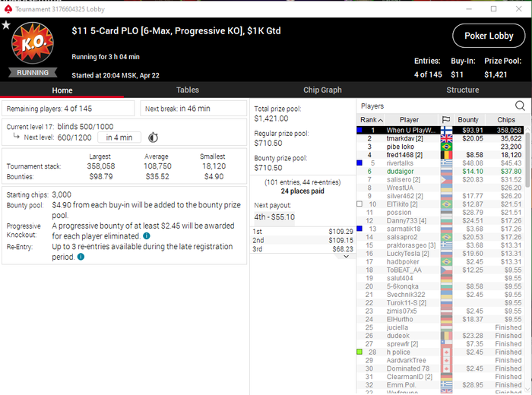
Task: Select the finished player AardvarkTree
Action: 440,360
